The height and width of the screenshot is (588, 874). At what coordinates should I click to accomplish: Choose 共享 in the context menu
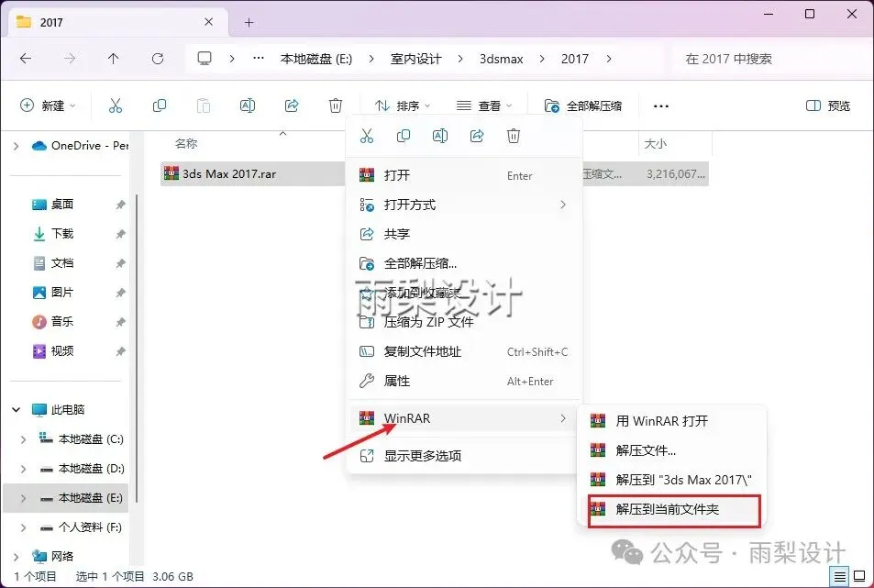point(464,234)
